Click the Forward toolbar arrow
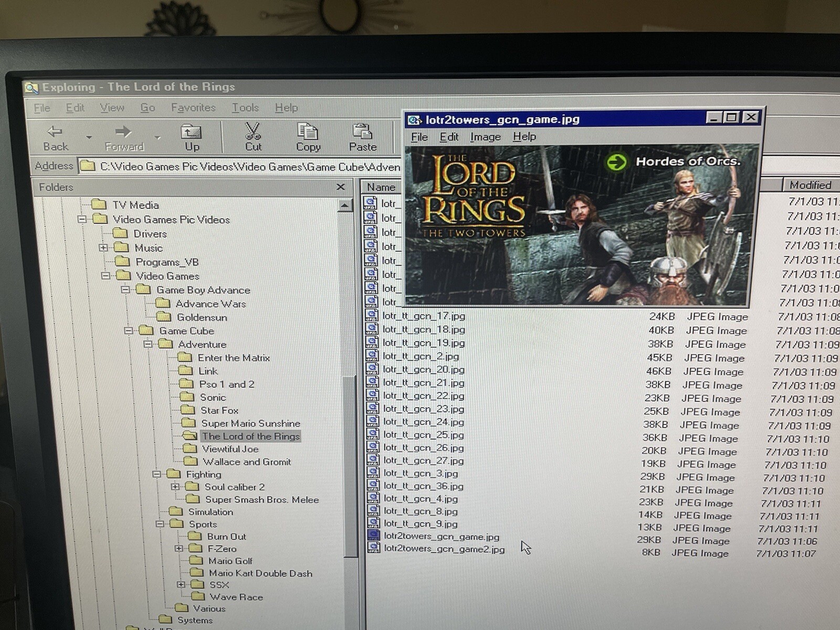Screen dimensions: 840x630 click(x=124, y=138)
